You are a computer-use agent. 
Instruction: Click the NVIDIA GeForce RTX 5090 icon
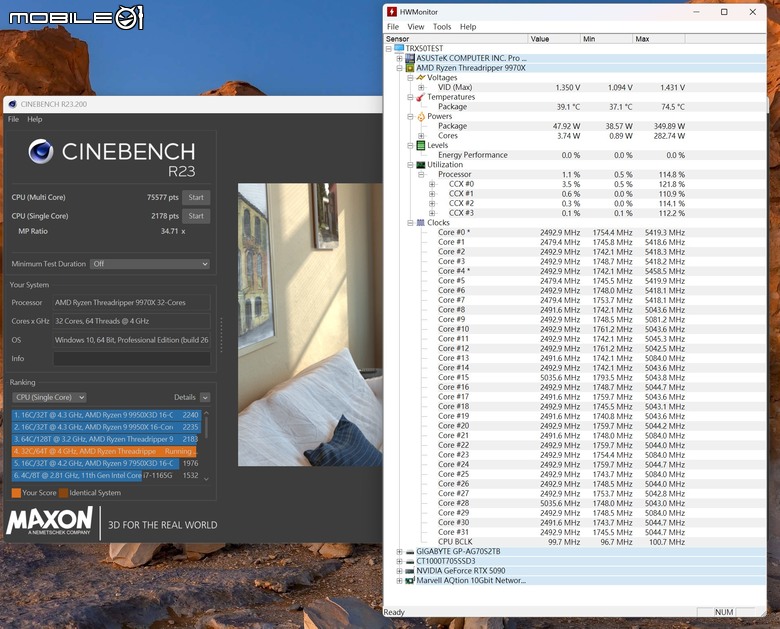pyautogui.click(x=409, y=571)
